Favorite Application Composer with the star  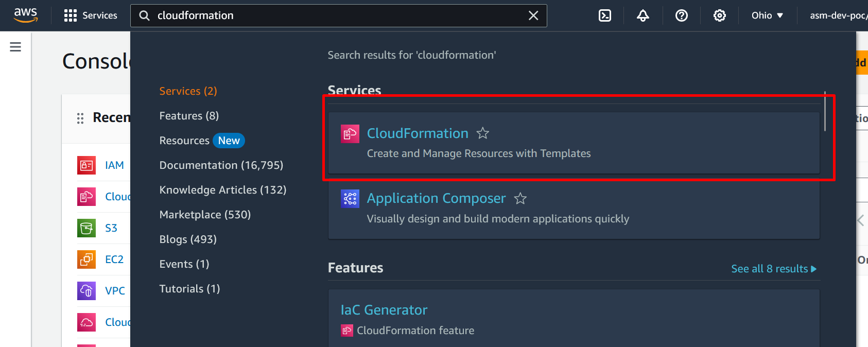pyautogui.click(x=520, y=198)
